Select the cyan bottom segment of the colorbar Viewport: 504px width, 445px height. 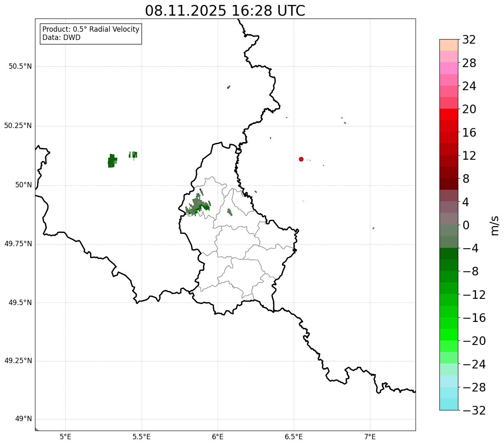pyautogui.click(x=449, y=404)
